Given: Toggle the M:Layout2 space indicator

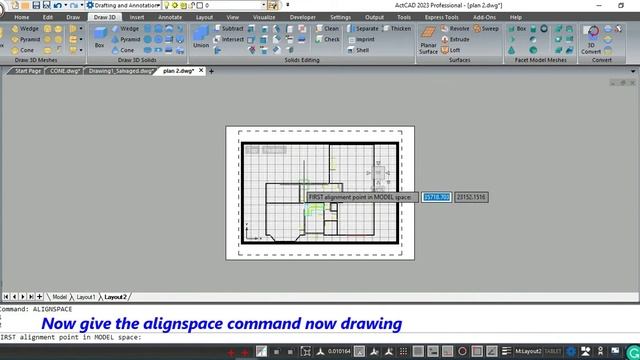Looking at the screenshot, I should click(x=528, y=351).
